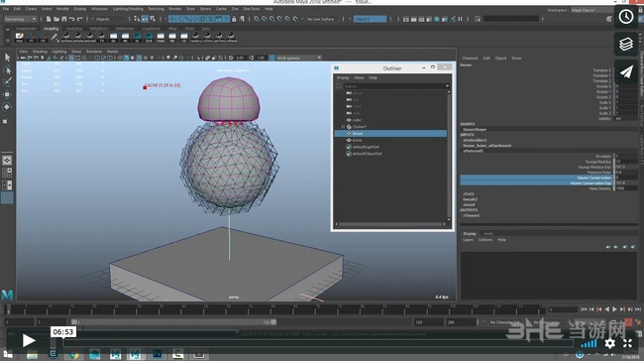Switch to the AndyRig shelf tab

click(x=51, y=29)
